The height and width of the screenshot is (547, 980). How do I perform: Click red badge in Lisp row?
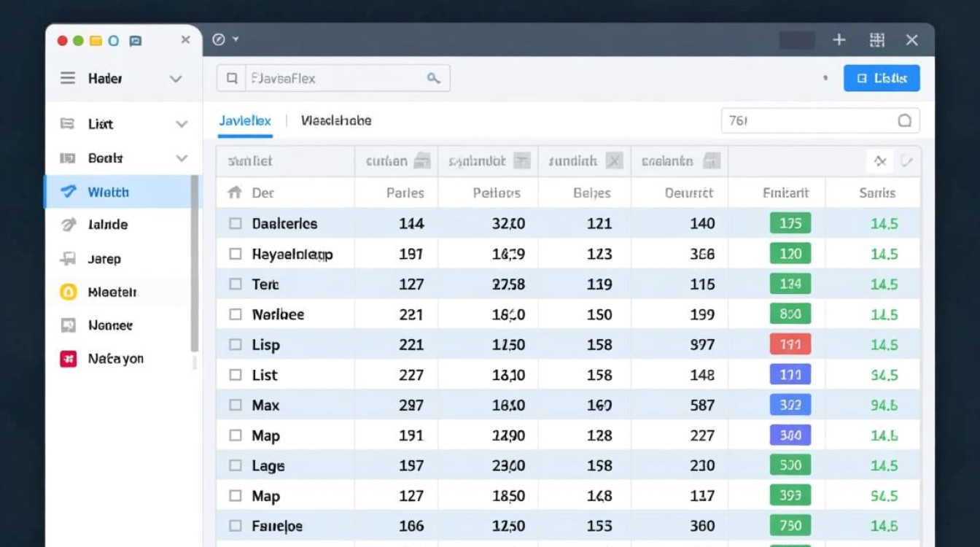pos(790,344)
